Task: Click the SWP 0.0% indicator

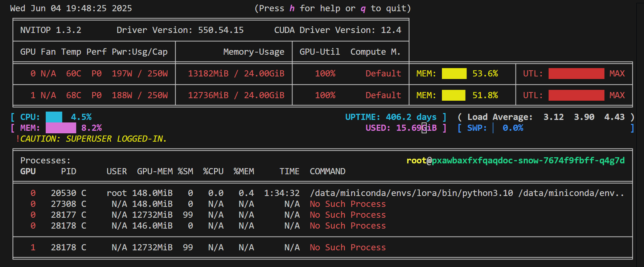Action: (495, 128)
